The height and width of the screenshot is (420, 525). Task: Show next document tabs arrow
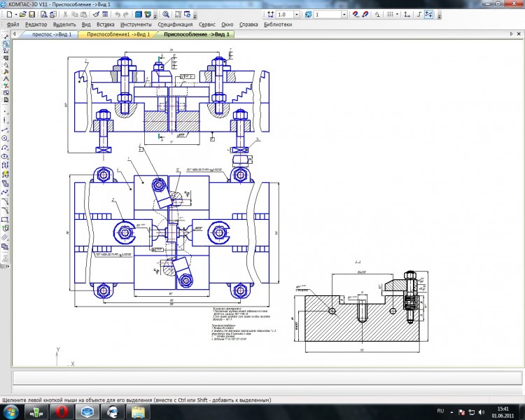click(511, 34)
